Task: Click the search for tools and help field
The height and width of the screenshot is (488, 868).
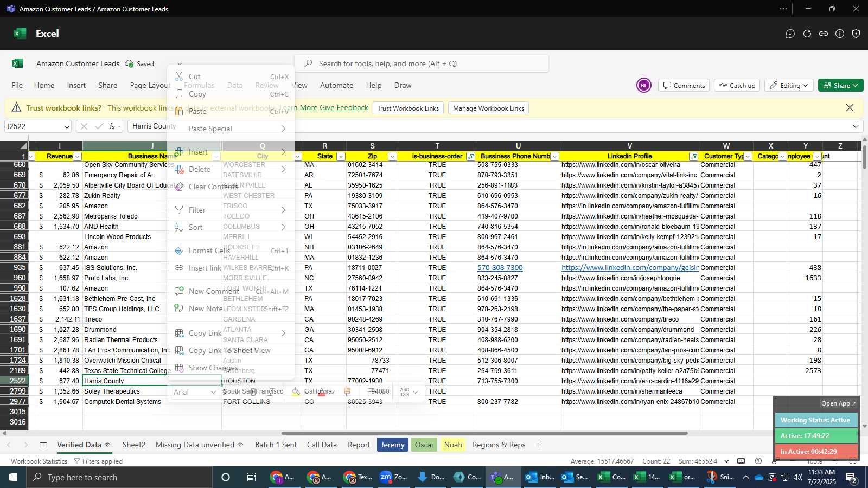Action: [422, 63]
